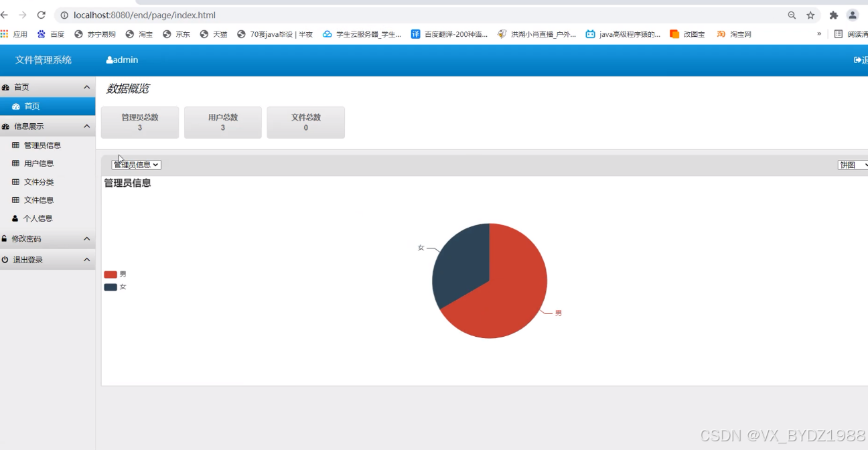This screenshot has width=868, height=450.
Task: Reload the page with refresh icon
Action: pyautogui.click(x=42, y=15)
